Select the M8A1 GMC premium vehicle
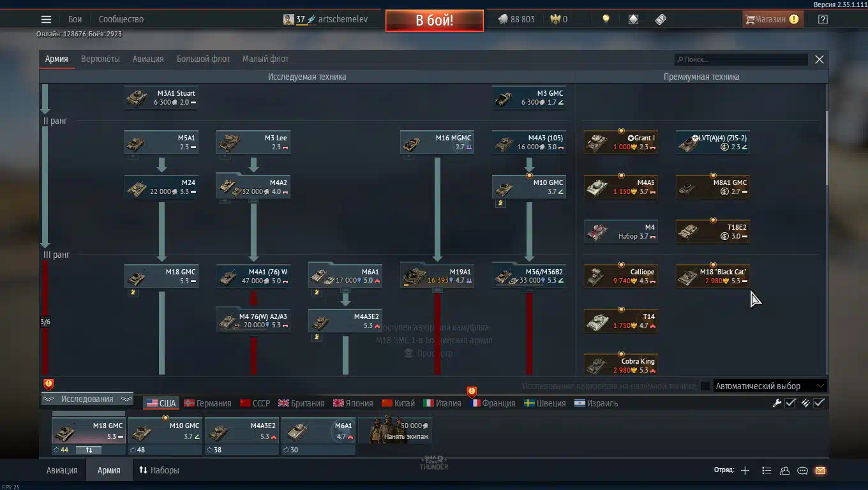This screenshot has height=490, width=868. click(713, 187)
